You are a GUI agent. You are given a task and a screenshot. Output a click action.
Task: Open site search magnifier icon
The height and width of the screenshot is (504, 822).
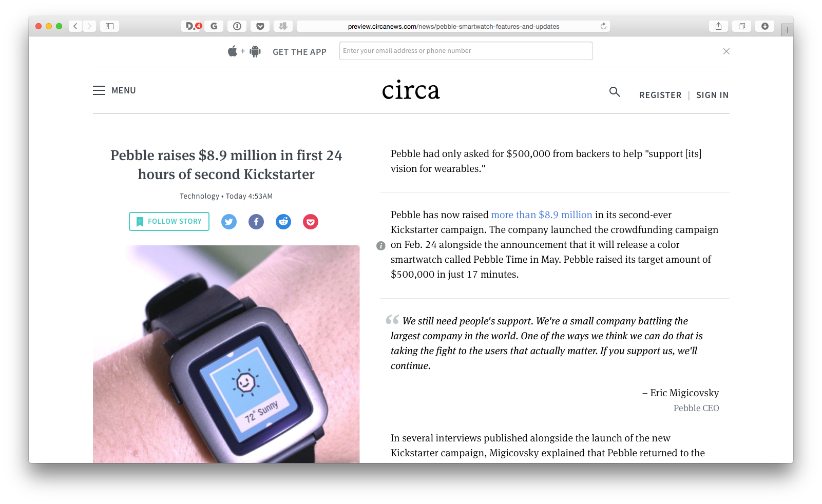coord(615,92)
